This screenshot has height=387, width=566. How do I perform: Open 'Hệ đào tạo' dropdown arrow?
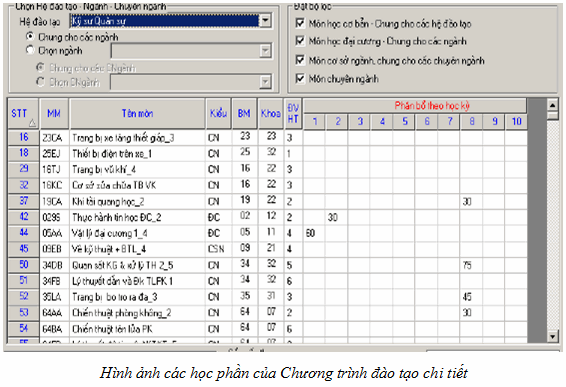[x=265, y=21]
